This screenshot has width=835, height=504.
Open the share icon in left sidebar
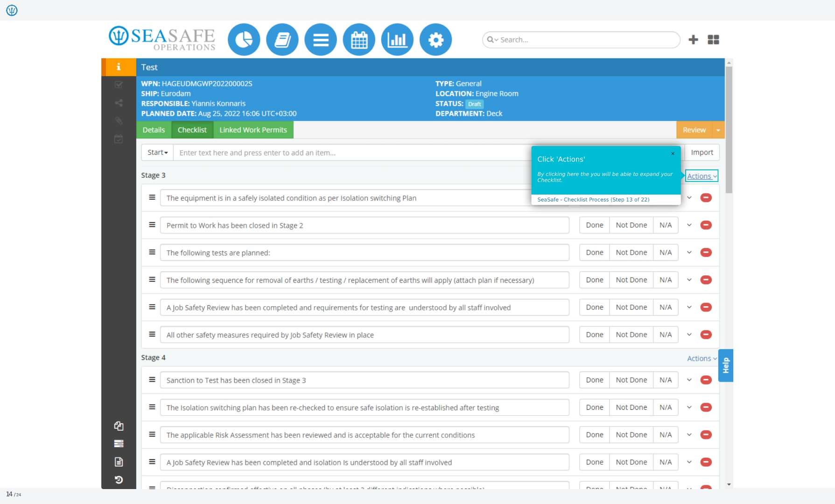coord(119,103)
